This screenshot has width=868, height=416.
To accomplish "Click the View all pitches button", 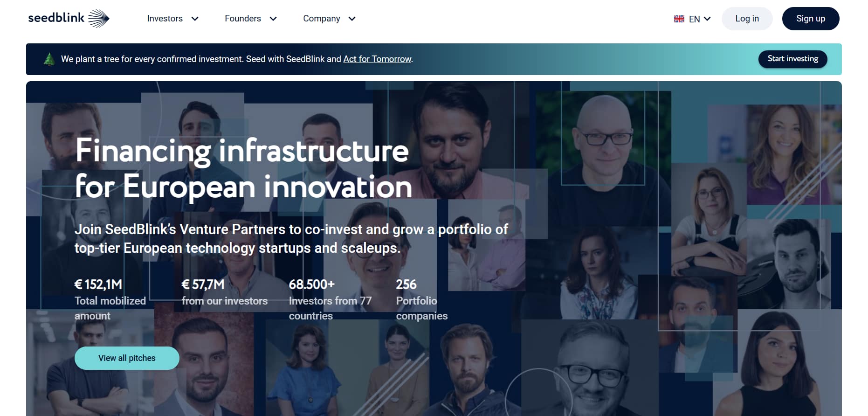I will 127,358.
